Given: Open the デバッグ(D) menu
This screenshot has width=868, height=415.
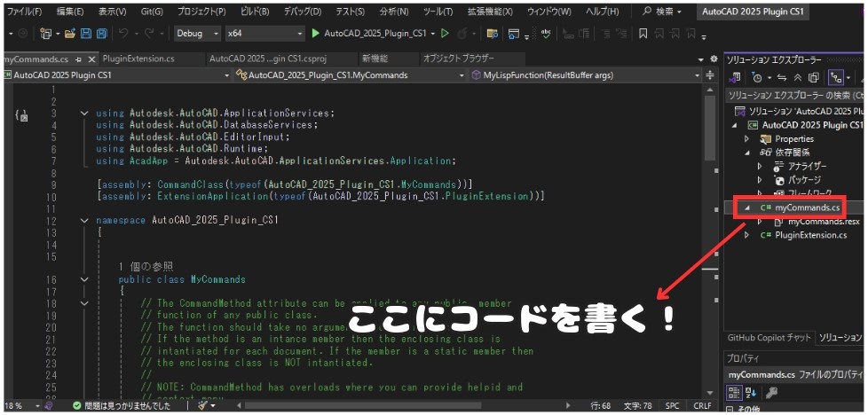Looking at the screenshot, I should 303,11.
